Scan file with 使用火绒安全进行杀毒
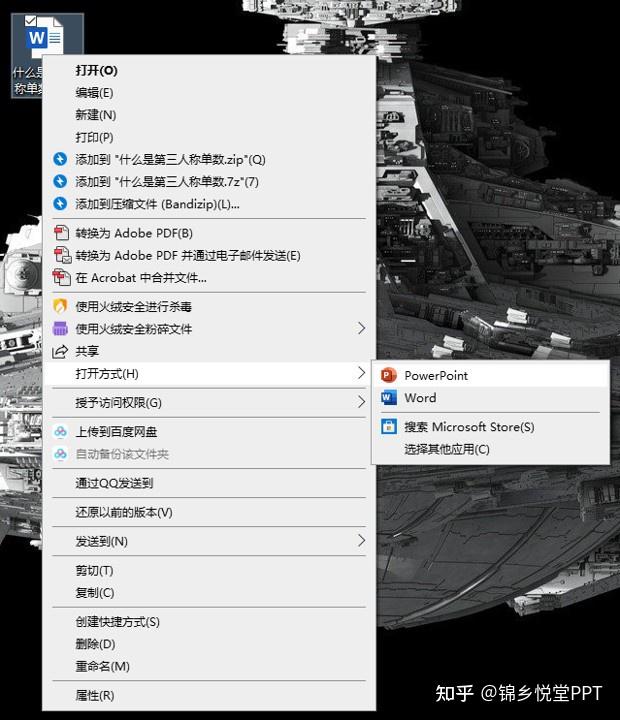Image resolution: width=620 pixels, height=720 pixels. 209,306
